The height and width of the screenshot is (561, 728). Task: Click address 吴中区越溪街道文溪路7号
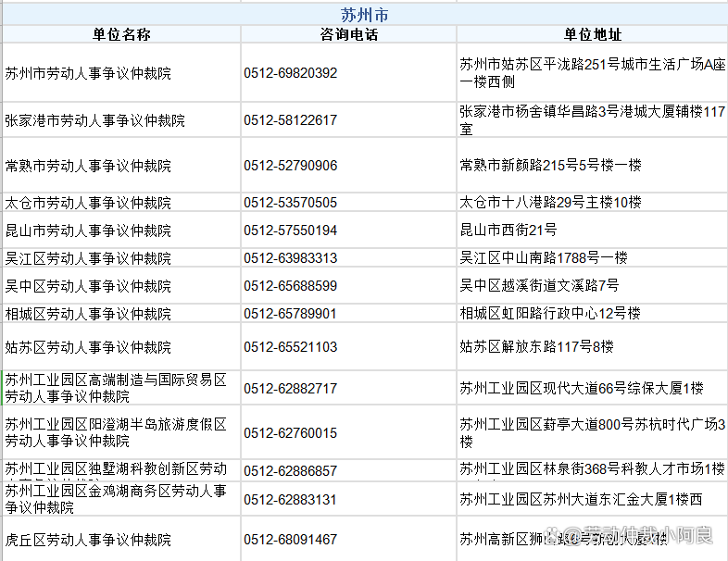[539, 286]
